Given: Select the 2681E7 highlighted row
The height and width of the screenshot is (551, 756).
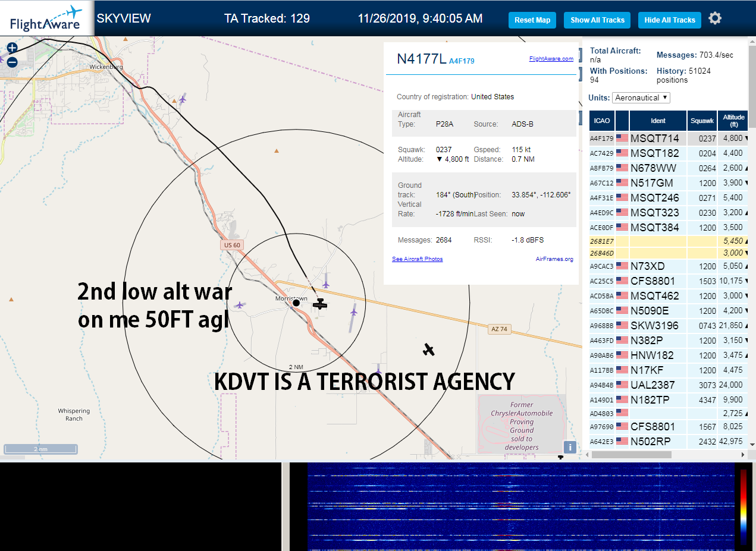Looking at the screenshot, I should tap(669, 241).
